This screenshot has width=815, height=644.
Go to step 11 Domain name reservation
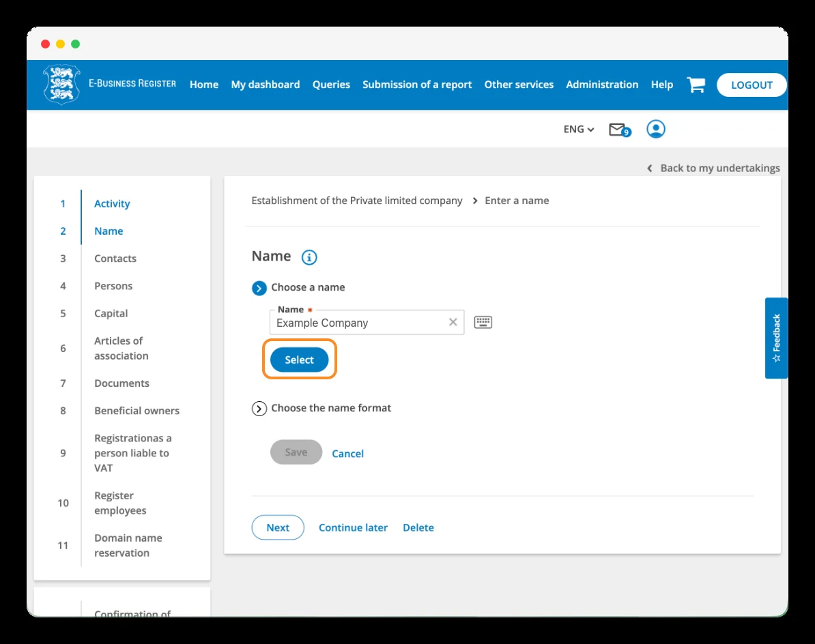click(128, 546)
